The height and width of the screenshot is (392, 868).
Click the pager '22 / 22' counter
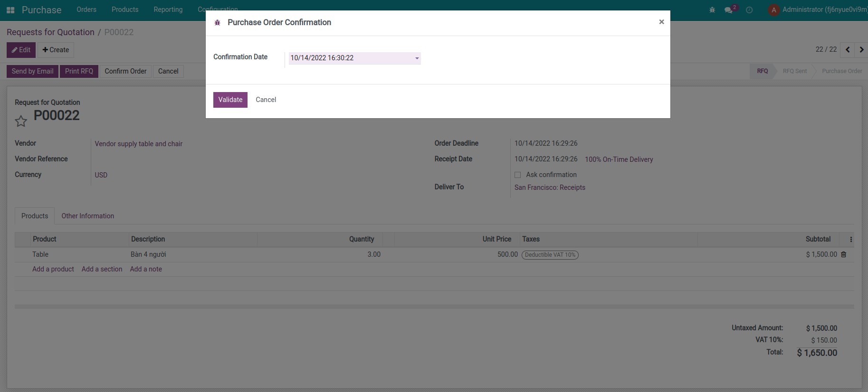[x=826, y=49]
